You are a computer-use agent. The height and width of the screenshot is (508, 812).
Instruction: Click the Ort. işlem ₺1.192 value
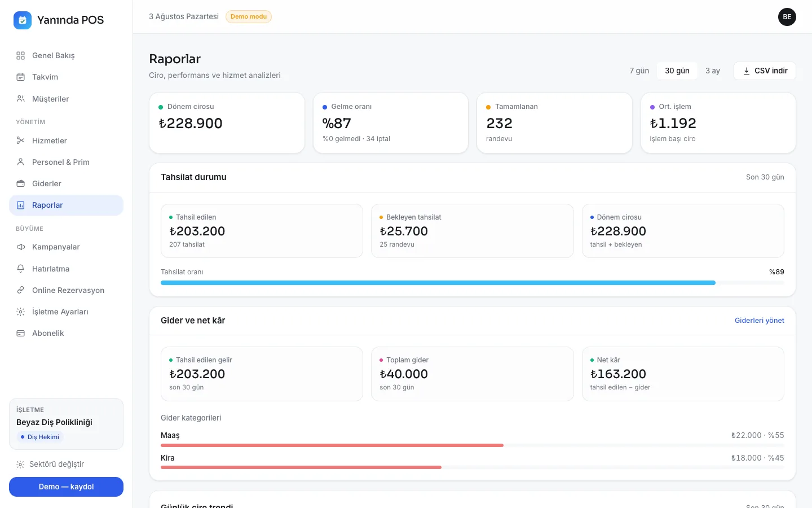pos(673,124)
